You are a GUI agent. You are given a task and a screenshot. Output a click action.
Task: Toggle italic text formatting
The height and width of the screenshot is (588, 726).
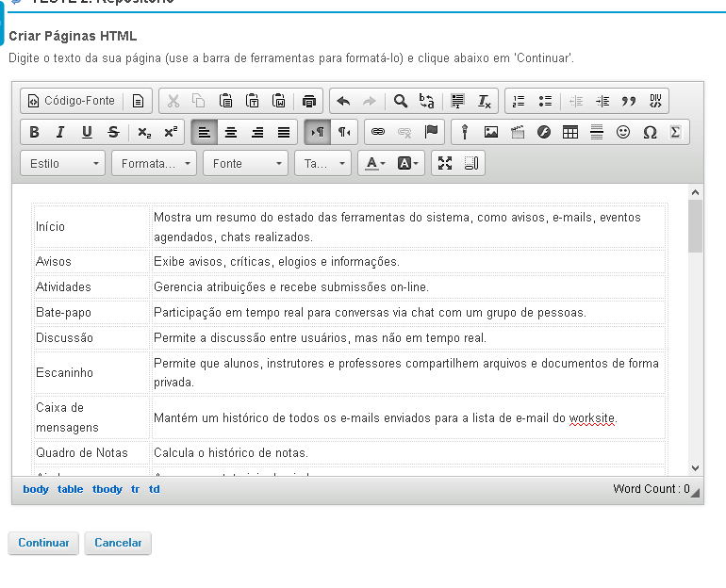point(60,132)
